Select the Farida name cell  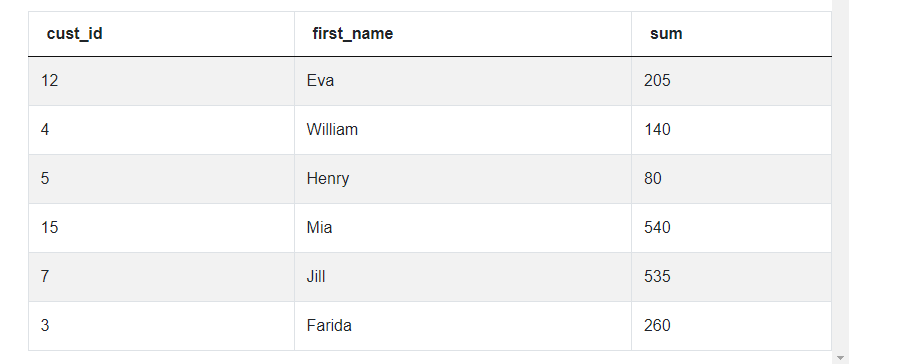pyautogui.click(x=463, y=326)
